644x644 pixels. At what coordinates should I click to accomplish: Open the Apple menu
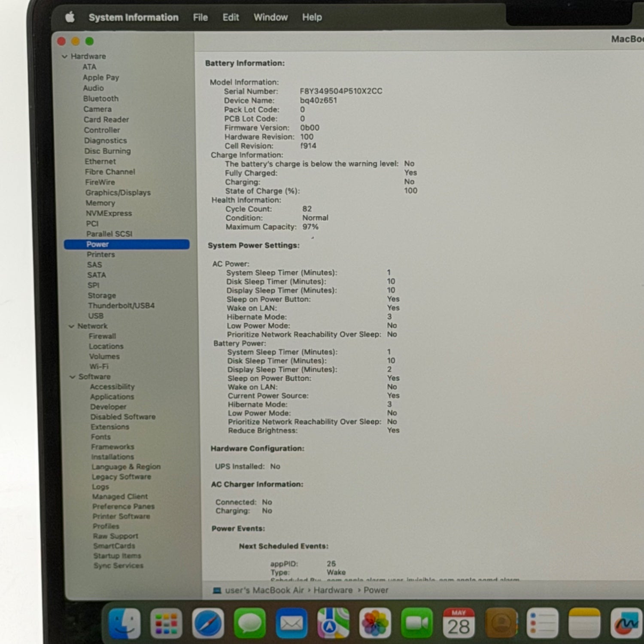click(x=70, y=17)
